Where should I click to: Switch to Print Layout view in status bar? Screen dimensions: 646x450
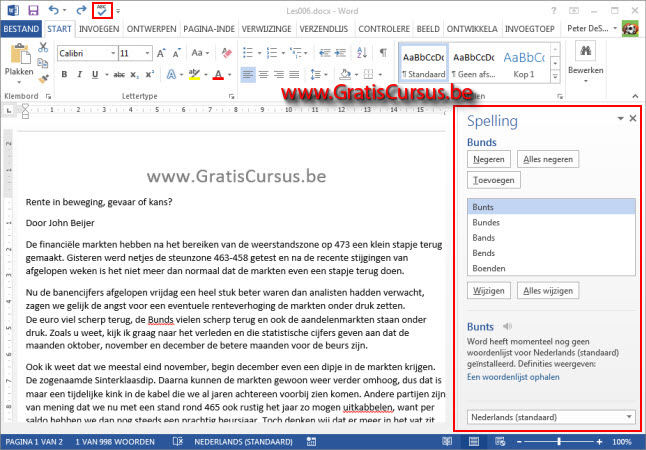click(474, 441)
